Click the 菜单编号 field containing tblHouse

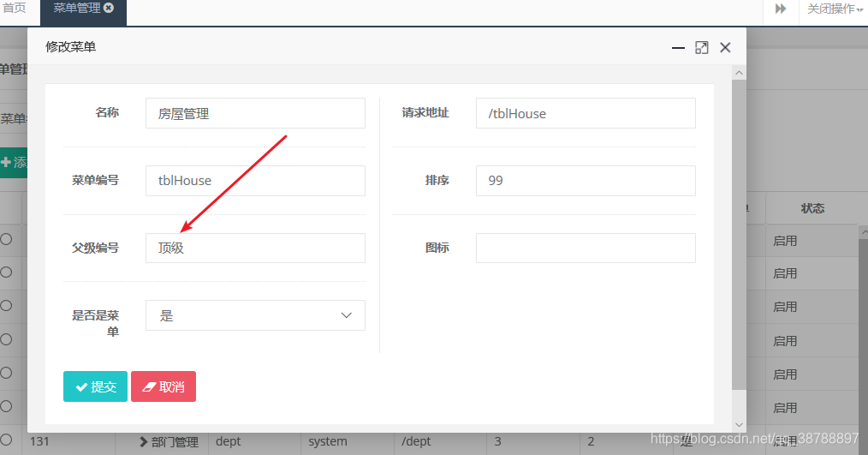point(255,181)
